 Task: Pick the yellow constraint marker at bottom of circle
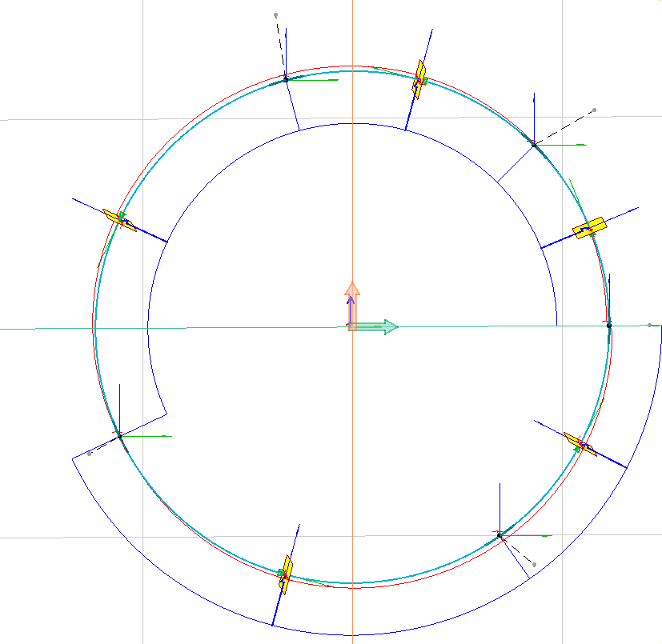(x=286, y=574)
